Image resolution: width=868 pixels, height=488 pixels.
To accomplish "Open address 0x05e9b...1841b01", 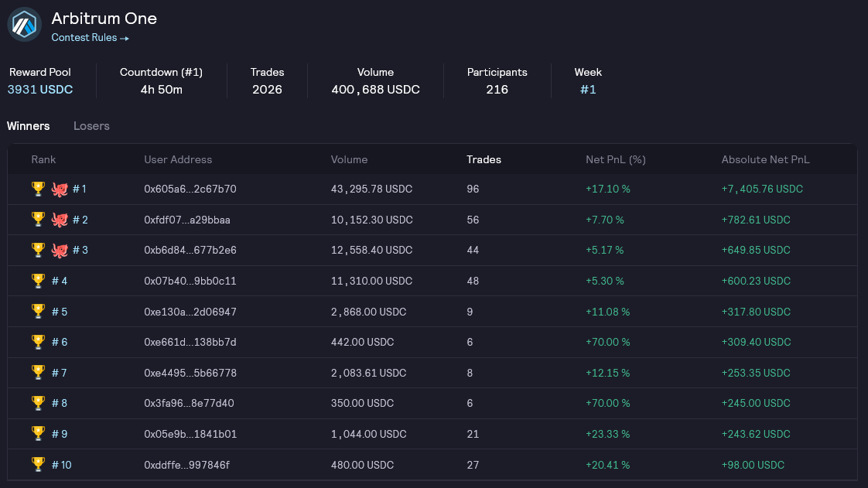I will (190, 435).
